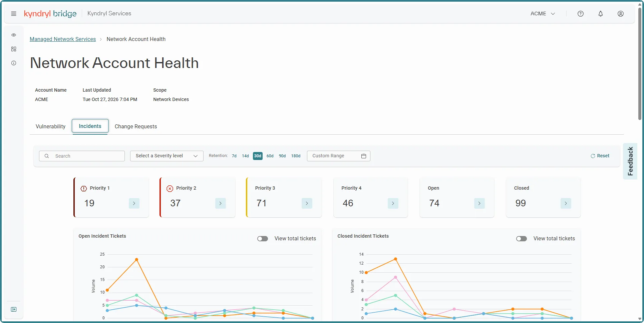Expand the sidebar panel icon
This screenshot has height=323, width=644.
pyautogui.click(x=14, y=309)
